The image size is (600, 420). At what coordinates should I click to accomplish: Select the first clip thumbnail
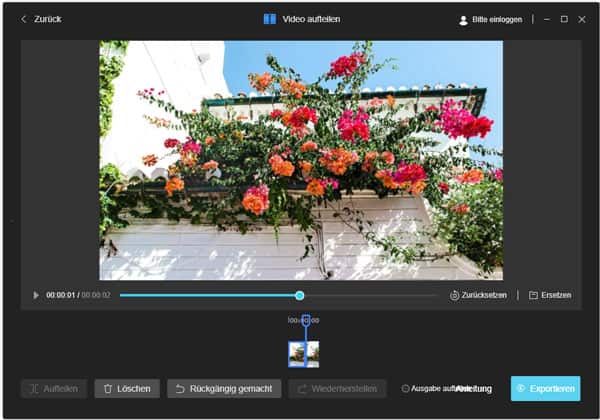[x=296, y=354]
